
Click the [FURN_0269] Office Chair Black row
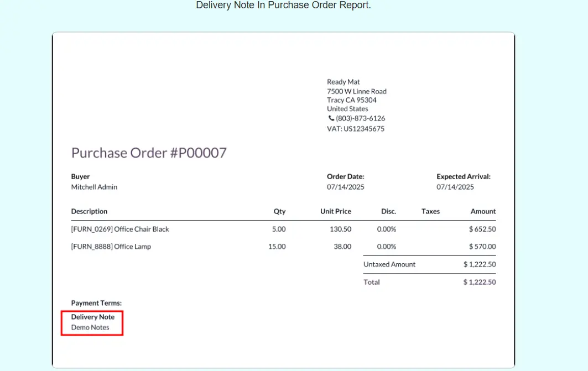[120, 229]
